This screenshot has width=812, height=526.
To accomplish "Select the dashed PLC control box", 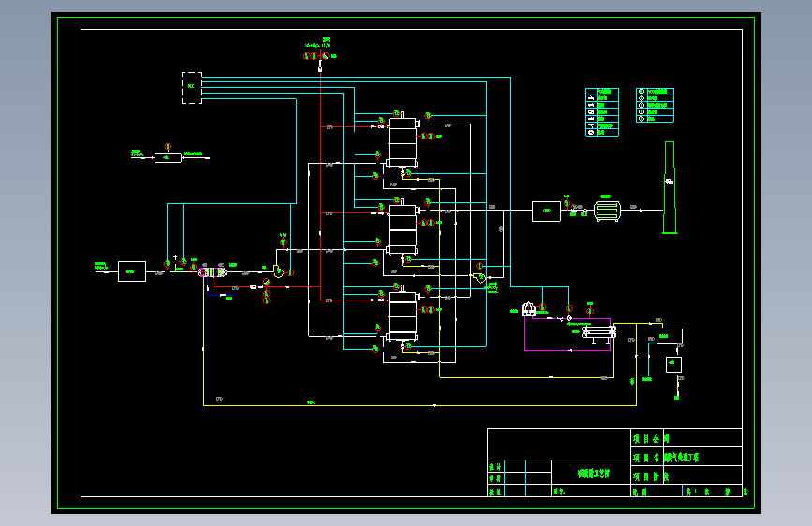I will coord(192,88).
